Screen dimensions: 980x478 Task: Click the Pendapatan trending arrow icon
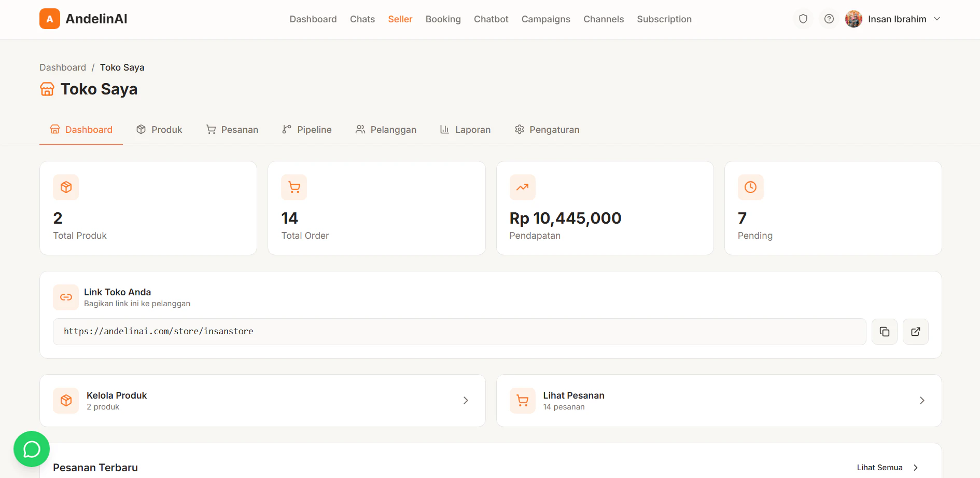click(523, 187)
